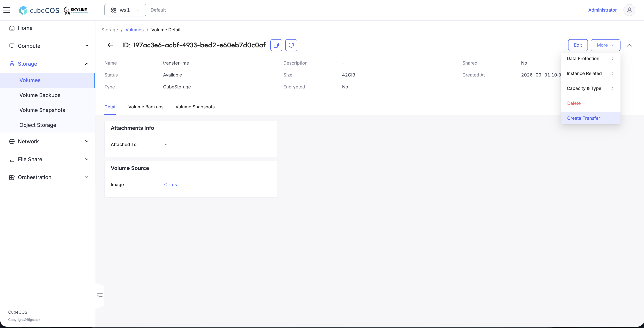Click the Volume Source heading

click(130, 168)
